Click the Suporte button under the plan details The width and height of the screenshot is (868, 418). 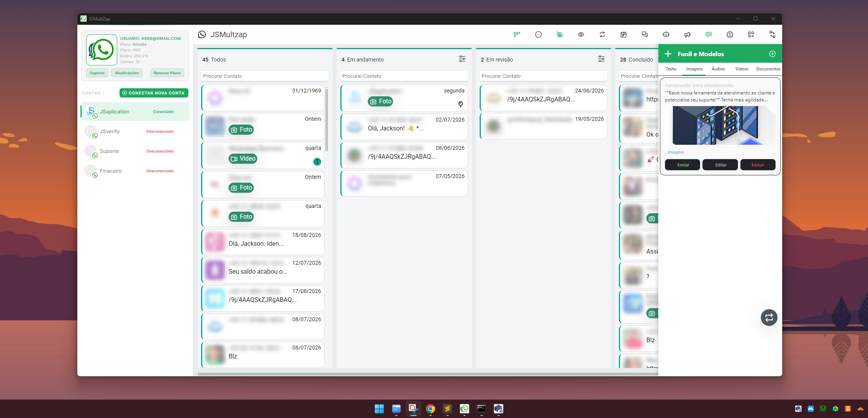tap(97, 73)
